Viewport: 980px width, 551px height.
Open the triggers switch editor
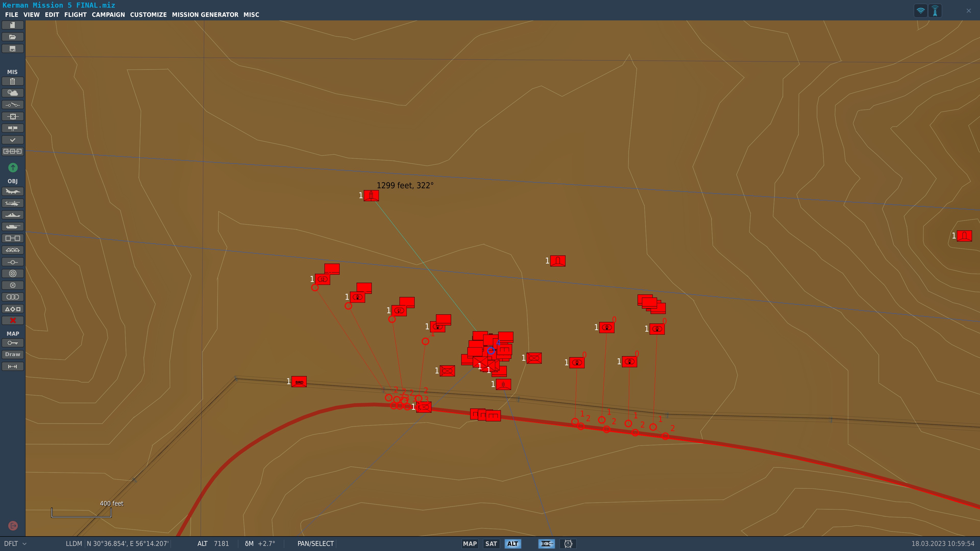coord(13,105)
